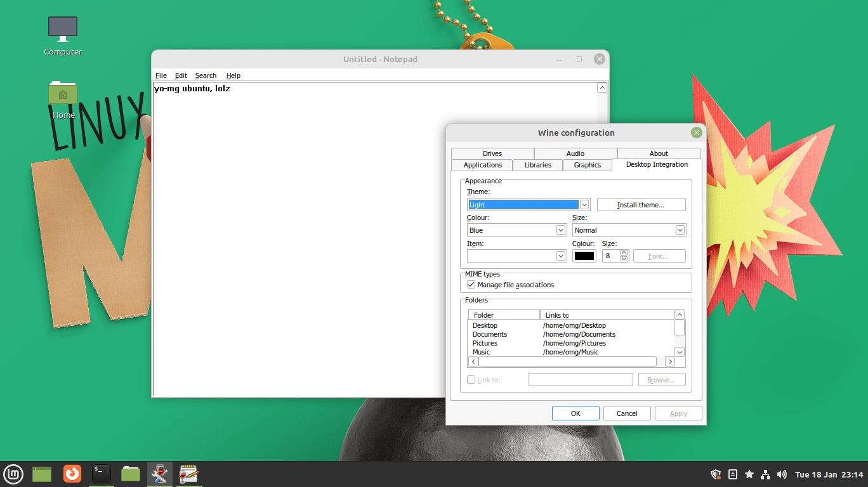Switch to the Notepad taskbar item

click(189, 474)
